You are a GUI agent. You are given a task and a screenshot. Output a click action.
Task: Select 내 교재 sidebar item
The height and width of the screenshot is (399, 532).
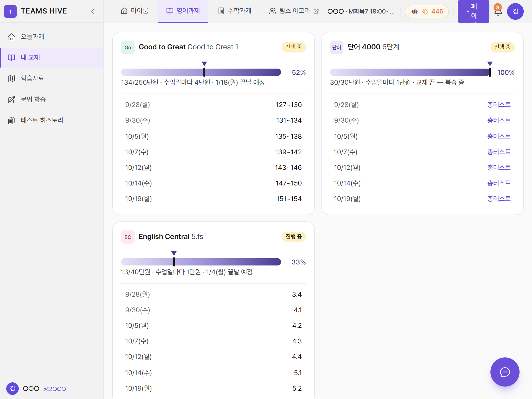(52, 57)
